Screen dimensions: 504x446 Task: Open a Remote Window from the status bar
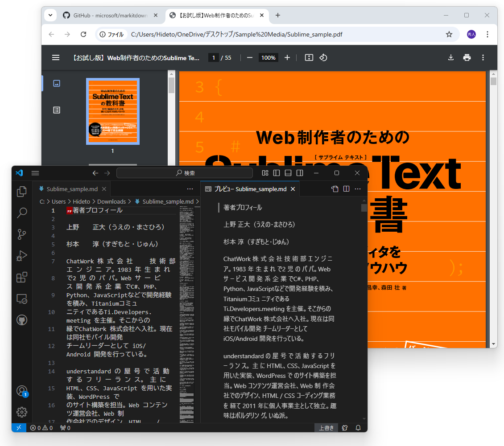(x=19, y=428)
